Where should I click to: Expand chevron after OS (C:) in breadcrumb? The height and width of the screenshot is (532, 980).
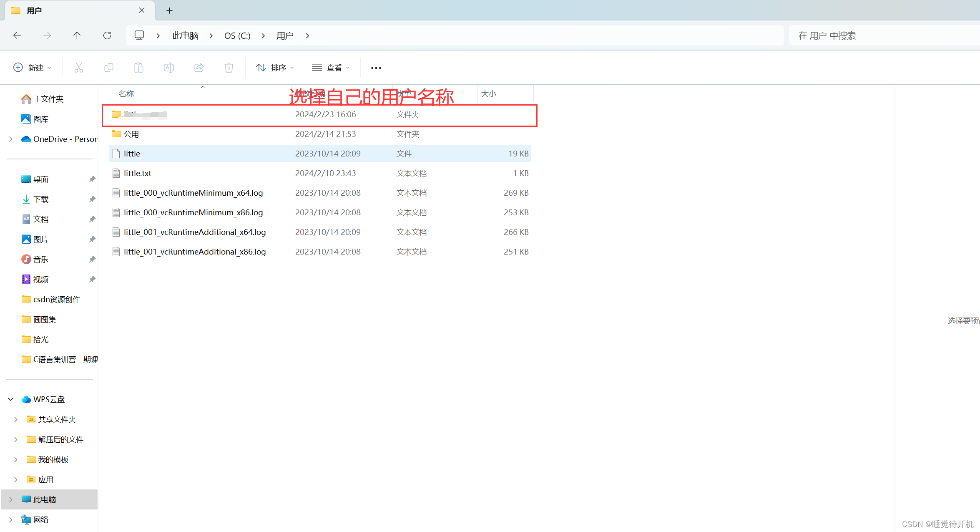pos(263,36)
